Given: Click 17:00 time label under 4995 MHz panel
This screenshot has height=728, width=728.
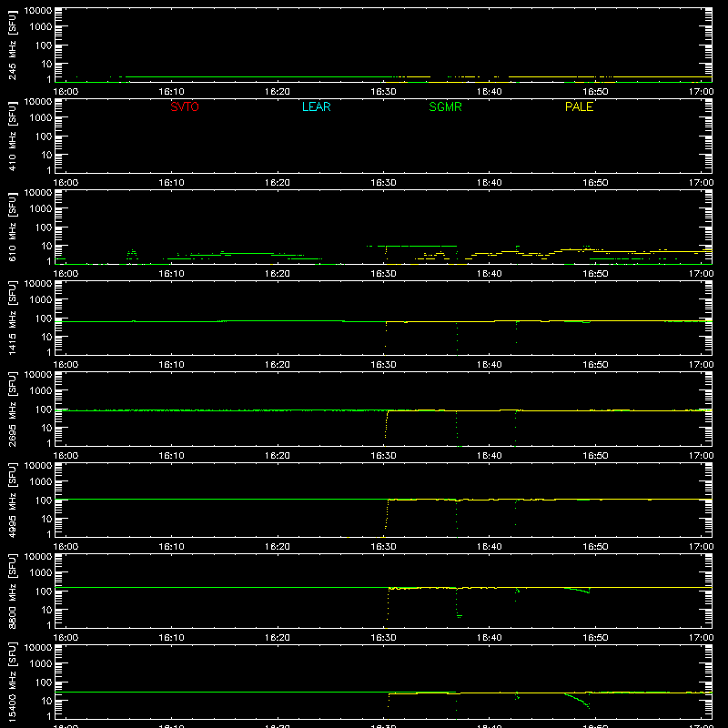Looking at the screenshot, I should [701, 547].
